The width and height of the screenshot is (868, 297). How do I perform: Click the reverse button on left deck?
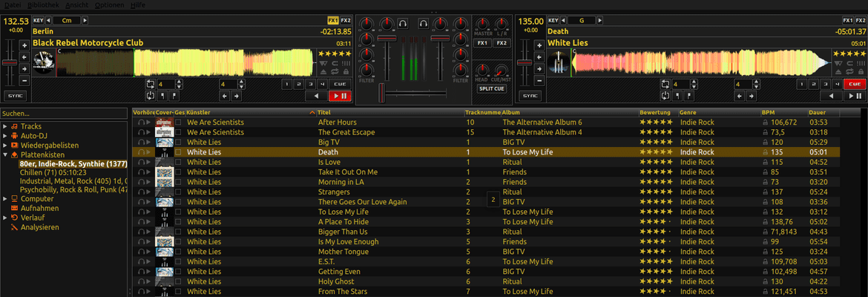[317, 96]
